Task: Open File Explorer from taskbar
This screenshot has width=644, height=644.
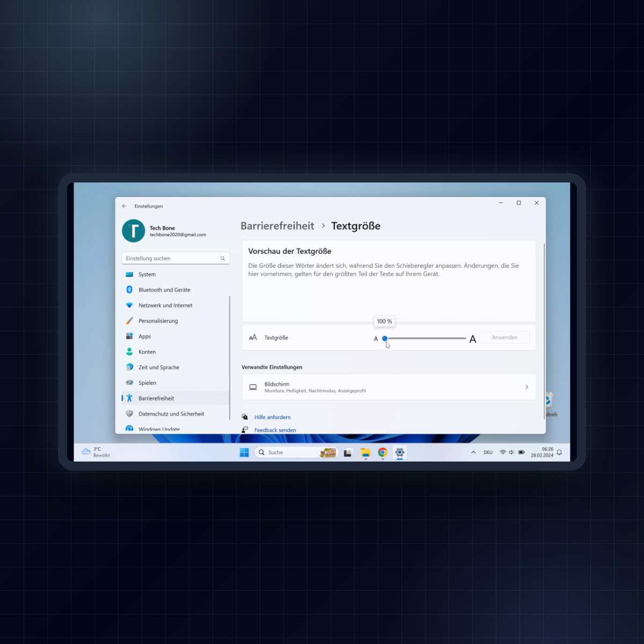Action: point(365,452)
